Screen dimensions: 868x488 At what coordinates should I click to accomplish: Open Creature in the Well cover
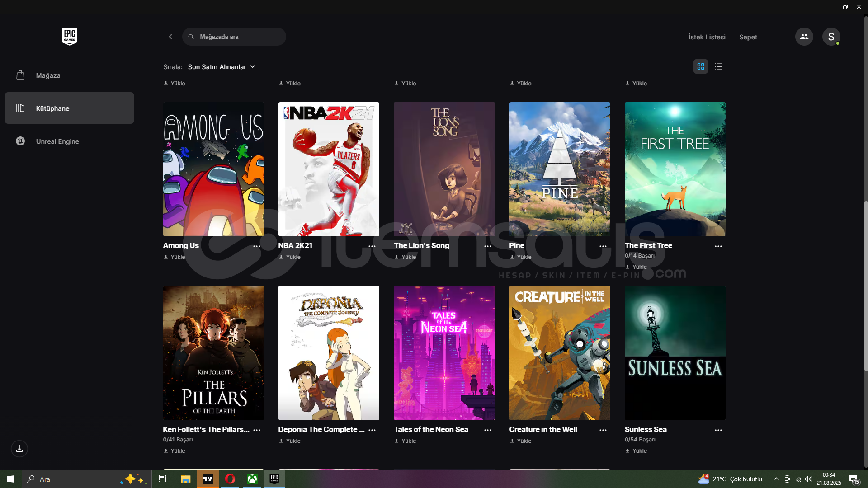[560, 353]
